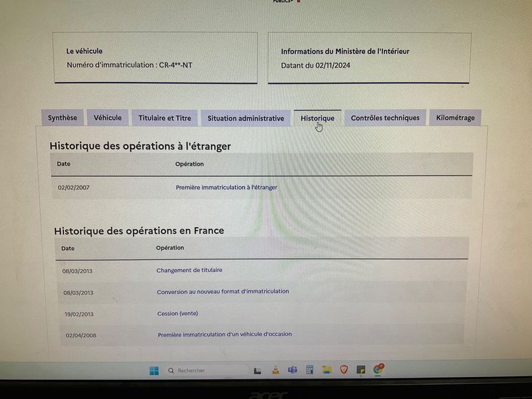This screenshot has width=532, height=399.
Task: Click 'Première immatriculation d'un véhicule d'occasion'
Action: (x=225, y=334)
